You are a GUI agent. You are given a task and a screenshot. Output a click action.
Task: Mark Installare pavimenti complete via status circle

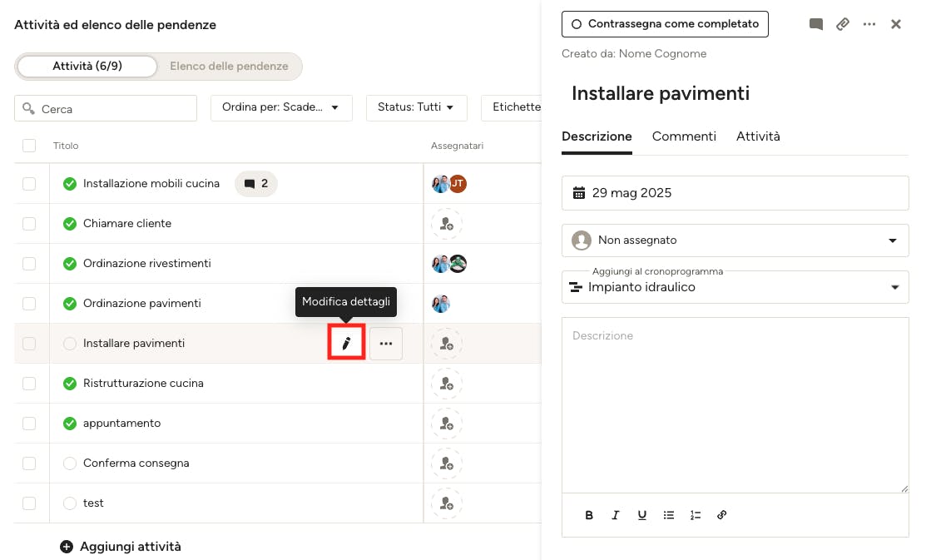[70, 343]
